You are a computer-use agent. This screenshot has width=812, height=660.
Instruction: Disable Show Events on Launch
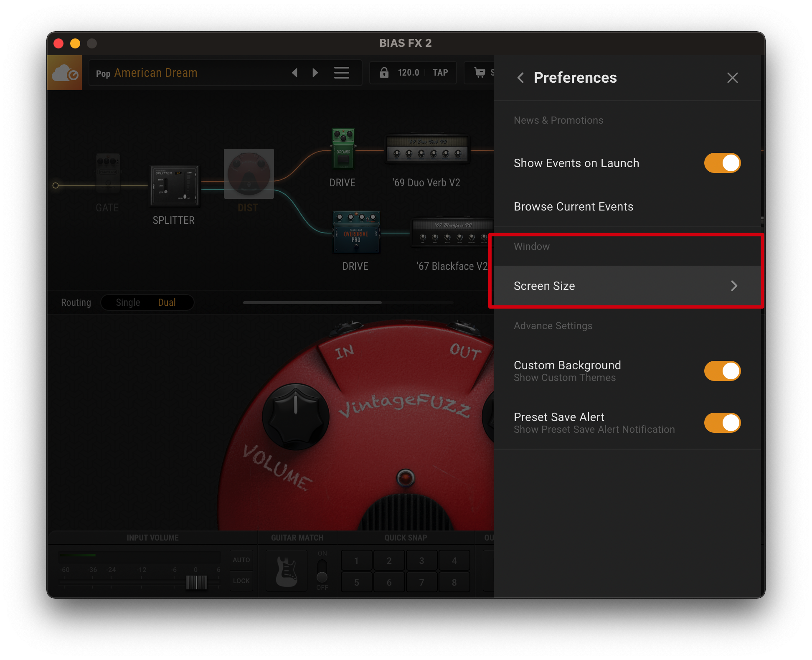722,163
